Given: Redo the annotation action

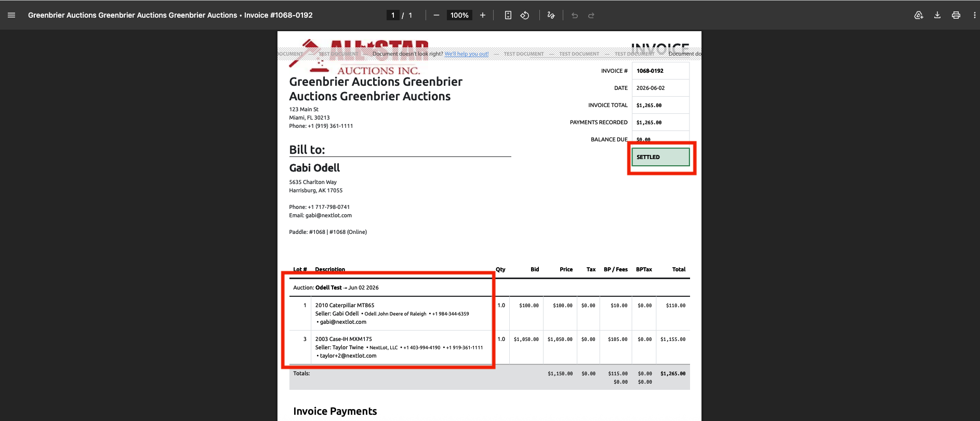Looking at the screenshot, I should coord(591,15).
